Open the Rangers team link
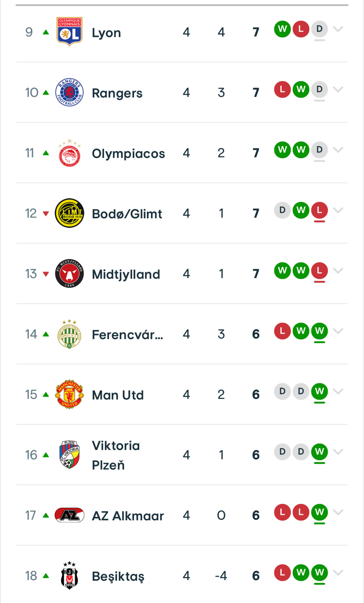The width and height of the screenshot is (364, 603). (x=117, y=93)
